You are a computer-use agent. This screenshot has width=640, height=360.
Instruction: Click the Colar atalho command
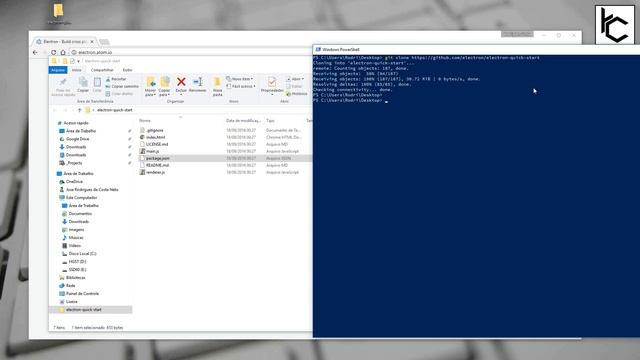[x=119, y=94]
